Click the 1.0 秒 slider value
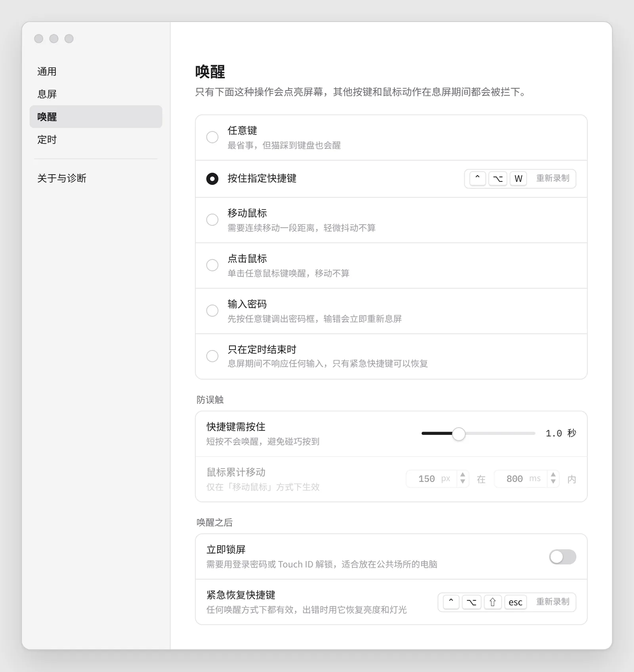 pos(561,433)
